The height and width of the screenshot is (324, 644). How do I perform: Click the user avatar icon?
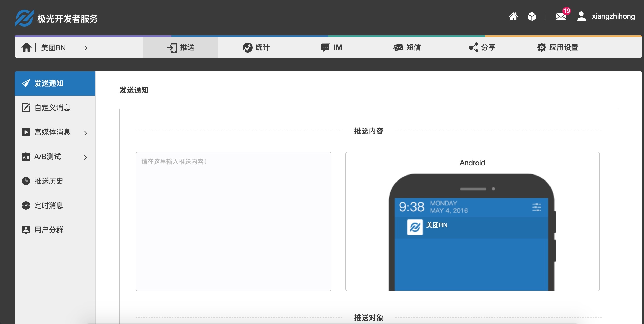tap(581, 16)
